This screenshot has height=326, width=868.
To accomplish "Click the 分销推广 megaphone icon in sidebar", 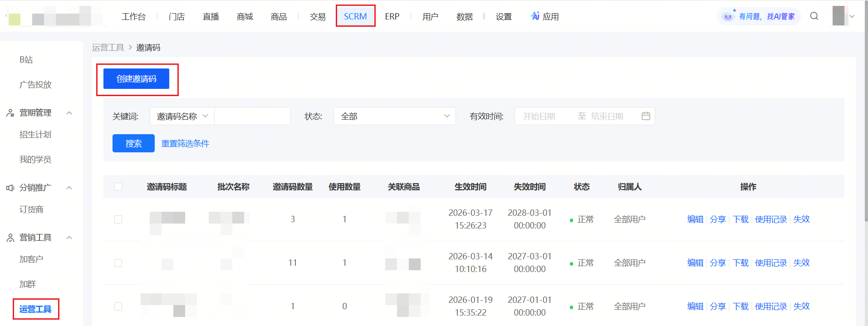I will [x=10, y=188].
